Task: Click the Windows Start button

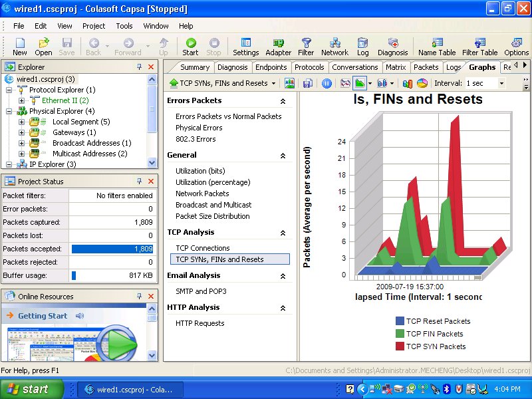Action: pos(32,389)
